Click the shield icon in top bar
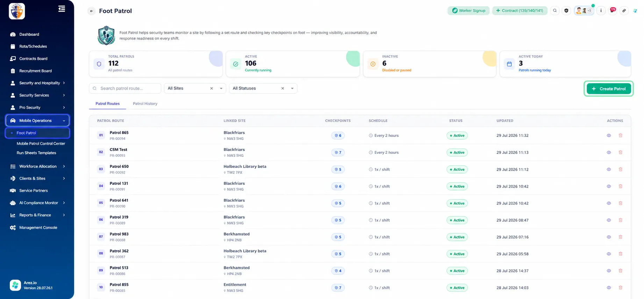The height and width of the screenshot is (299, 644). [566, 11]
